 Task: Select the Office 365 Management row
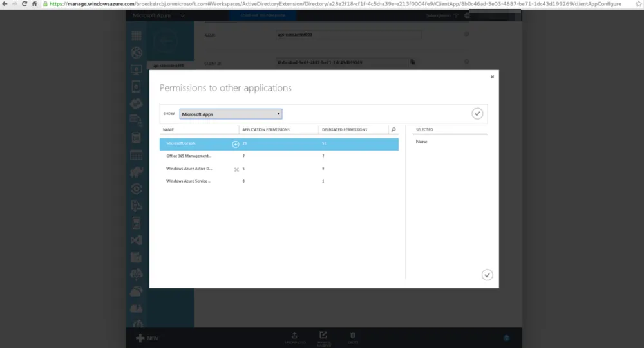[x=279, y=156]
